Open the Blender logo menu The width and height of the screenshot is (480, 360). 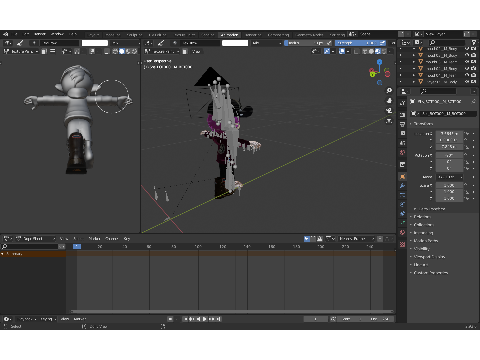coord(6,34)
